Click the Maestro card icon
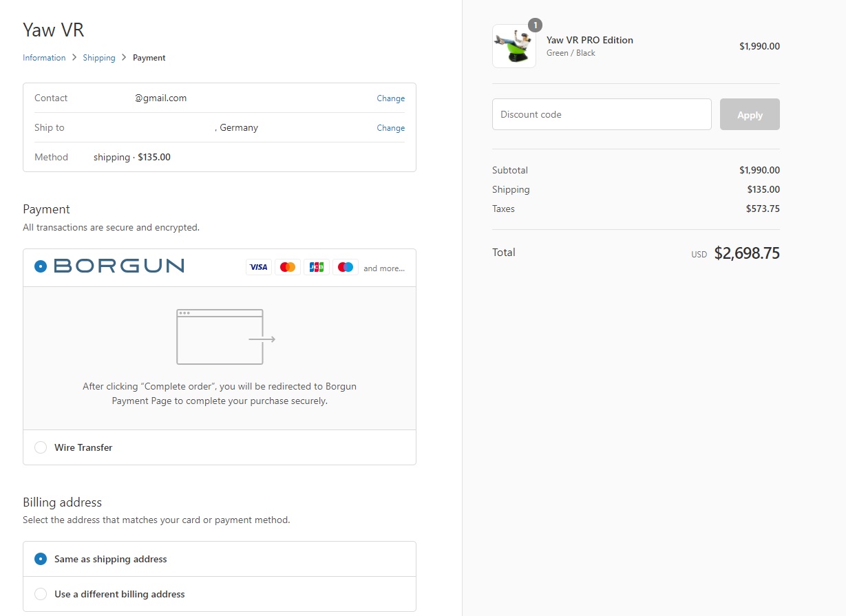This screenshot has height=616, width=846. tap(346, 267)
